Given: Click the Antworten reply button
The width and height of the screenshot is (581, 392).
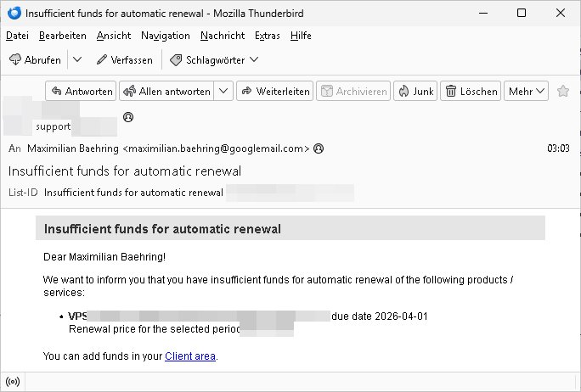Looking at the screenshot, I should click(81, 91).
